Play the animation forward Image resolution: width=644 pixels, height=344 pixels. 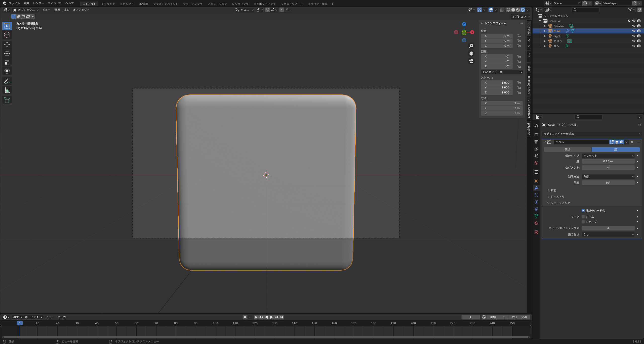271,317
